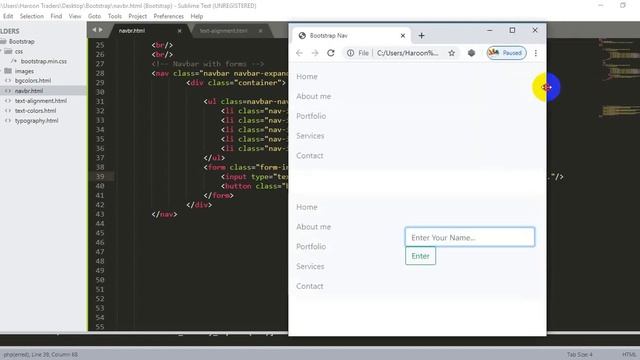Collapse the css folder in sidebar
Image resolution: width=640 pixels, height=360 pixels.
pos(8,51)
